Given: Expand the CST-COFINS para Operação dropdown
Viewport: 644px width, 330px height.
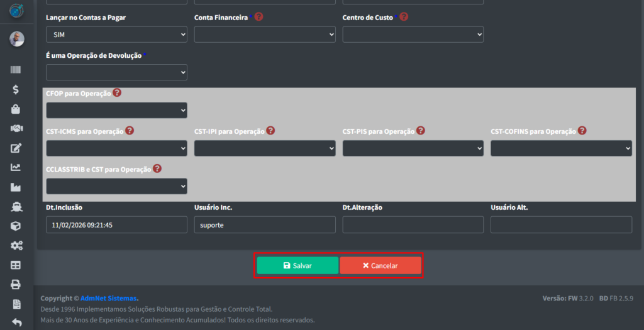Looking at the screenshot, I should [x=561, y=148].
